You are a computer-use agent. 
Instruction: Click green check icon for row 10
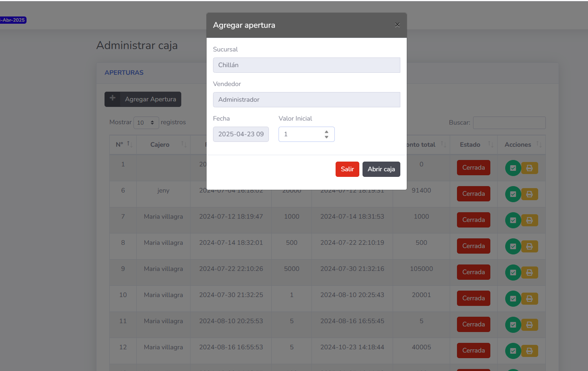[513, 299]
